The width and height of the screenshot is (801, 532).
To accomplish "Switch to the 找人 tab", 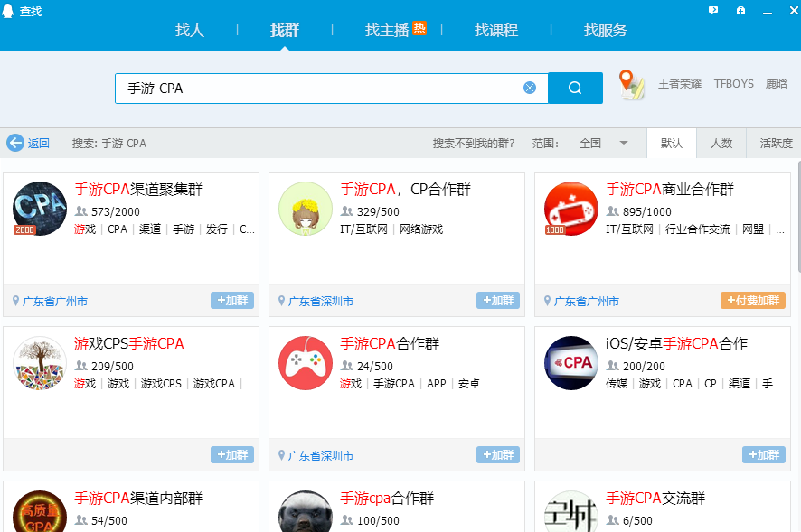I will coord(189,29).
